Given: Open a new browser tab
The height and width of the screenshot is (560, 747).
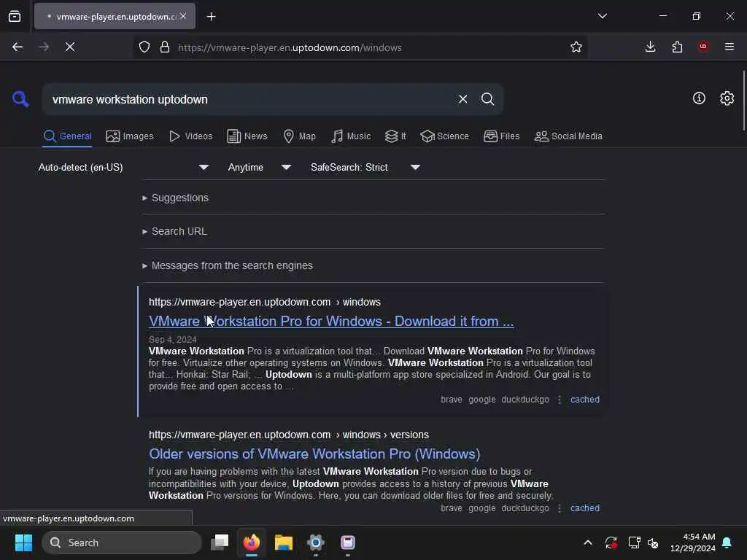Looking at the screenshot, I should pyautogui.click(x=211, y=17).
